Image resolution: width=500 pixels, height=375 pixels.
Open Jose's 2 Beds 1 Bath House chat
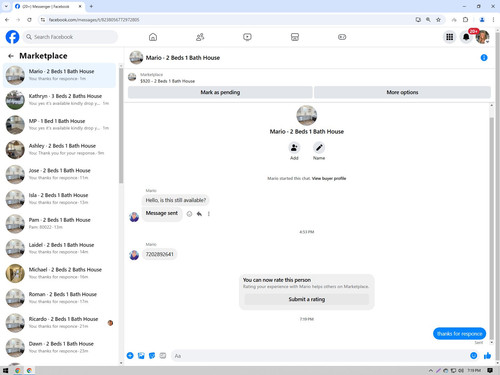(x=59, y=174)
